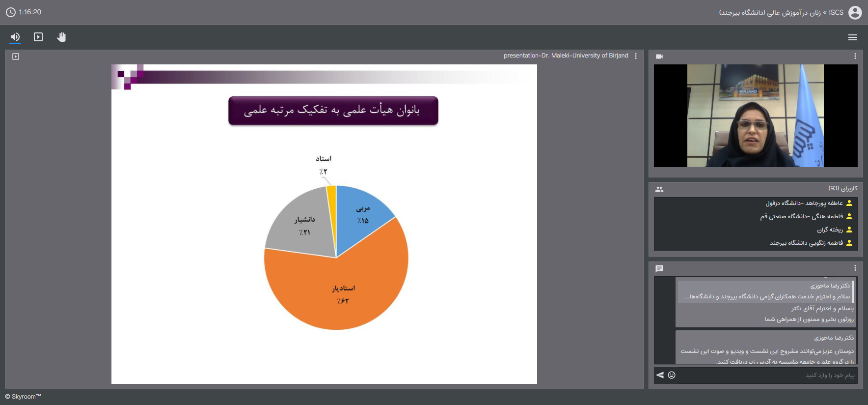Click the users list people icon

[659, 189]
